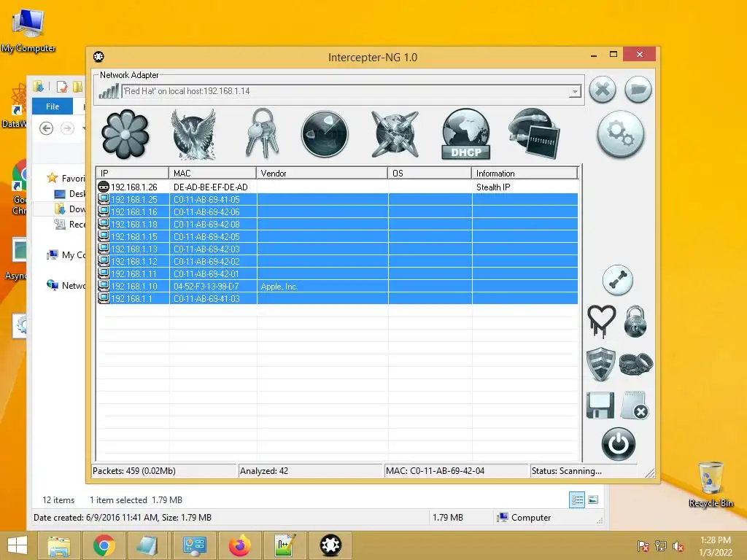Select host row 192.168.1.13
This screenshot has width=747, height=560.
(x=337, y=249)
